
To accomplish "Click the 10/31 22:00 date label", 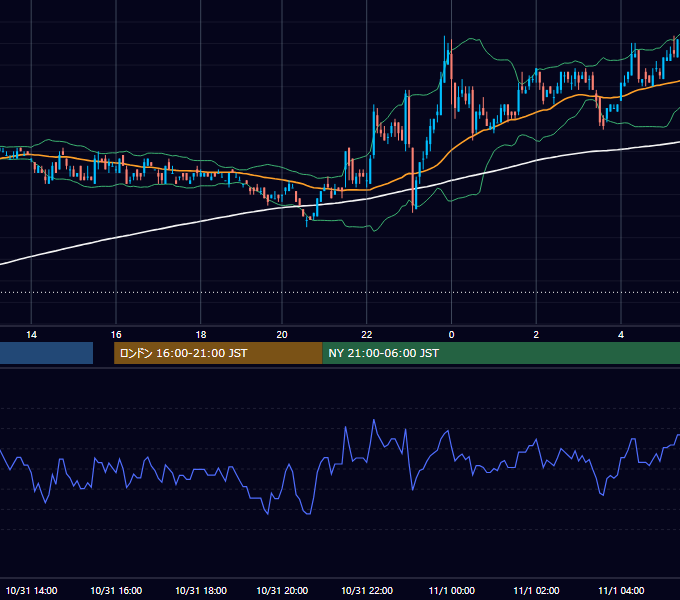I will [x=367, y=590].
